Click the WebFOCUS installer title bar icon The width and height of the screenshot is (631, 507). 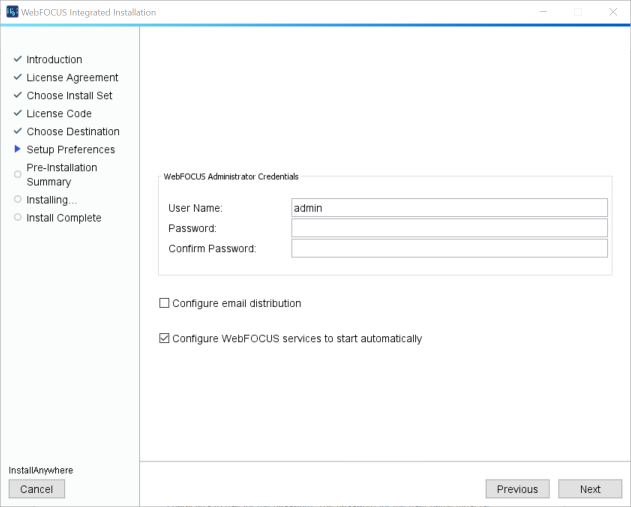(12, 12)
